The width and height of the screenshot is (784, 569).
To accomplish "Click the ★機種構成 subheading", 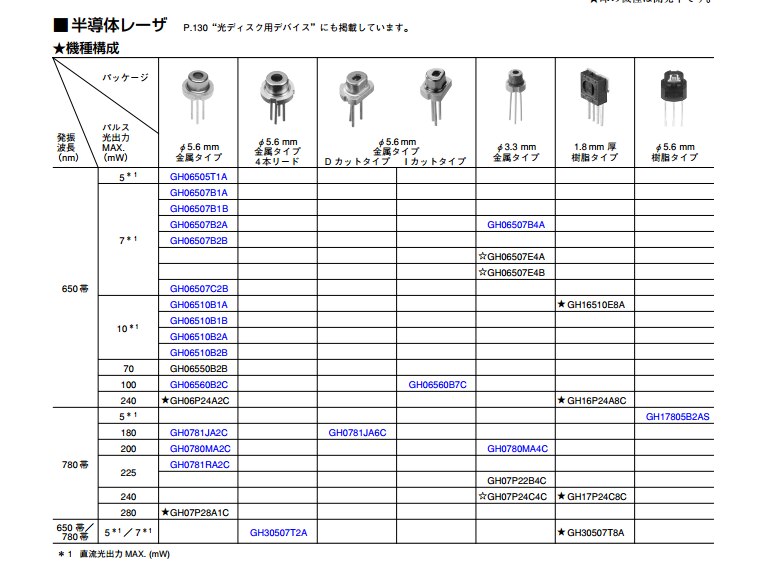I will pos(86,48).
